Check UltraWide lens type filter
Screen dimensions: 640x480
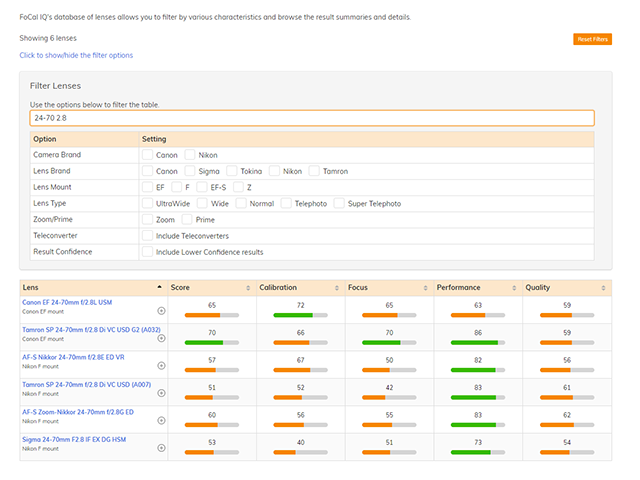147,203
